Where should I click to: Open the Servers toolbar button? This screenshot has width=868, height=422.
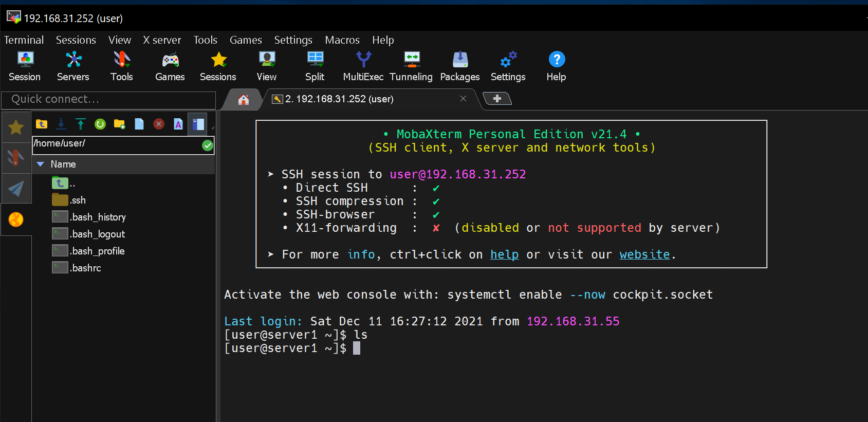pos(73,66)
